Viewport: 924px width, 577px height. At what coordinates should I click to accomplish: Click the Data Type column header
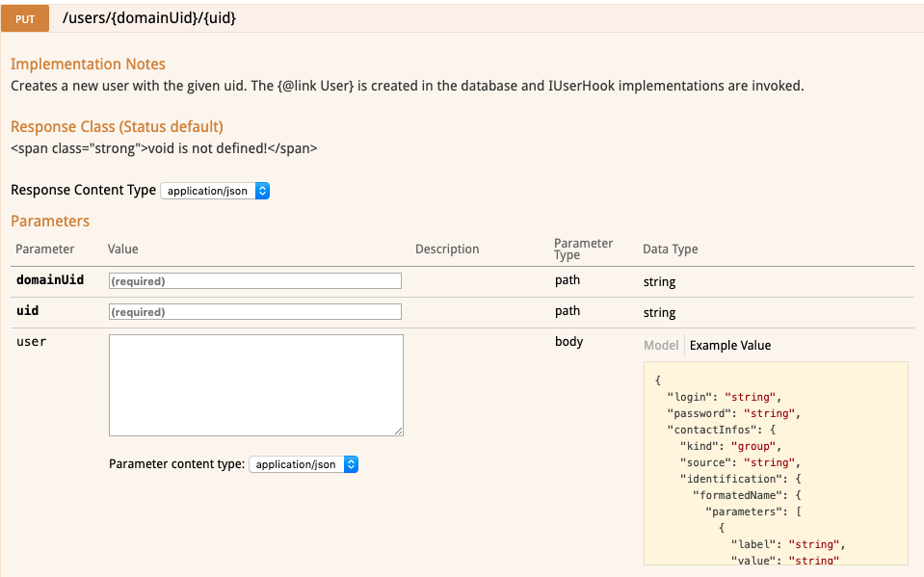tap(670, 249)
